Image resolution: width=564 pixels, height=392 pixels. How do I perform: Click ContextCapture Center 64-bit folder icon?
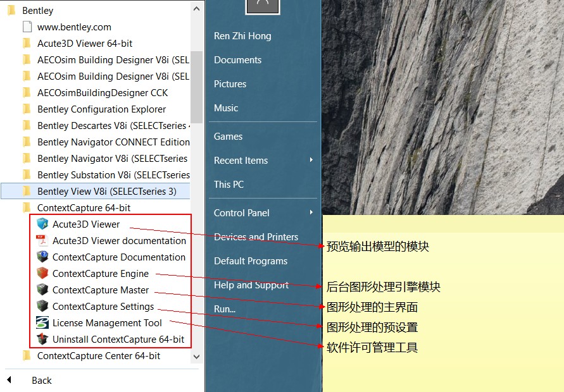[27, 356]
